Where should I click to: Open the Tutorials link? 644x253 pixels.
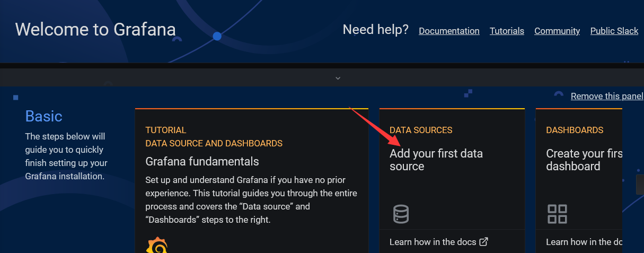click(507, 31)
